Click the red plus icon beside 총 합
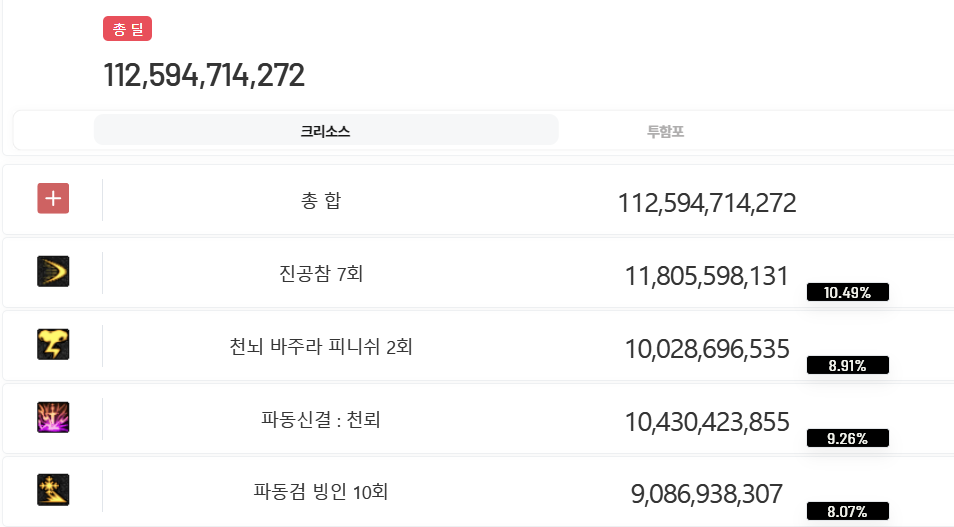The height and width of the screenshot is (527, 954). (53, 199)
